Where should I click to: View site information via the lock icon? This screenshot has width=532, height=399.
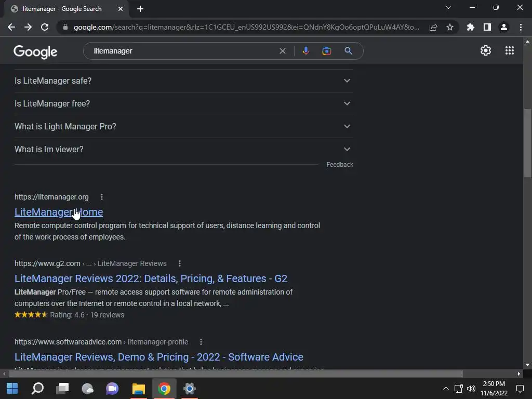pyautogui.click(x=65, y=27)
